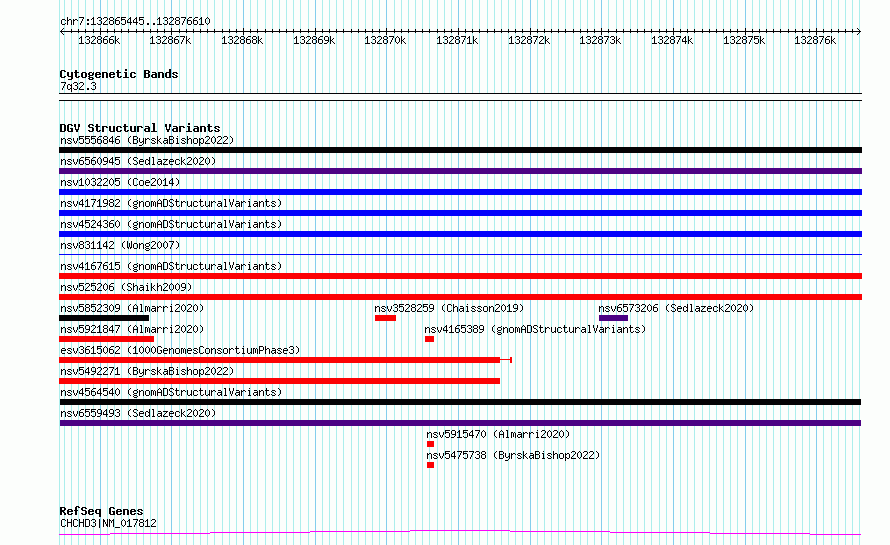Click the nsv525206 (Shaikh2009) label
The width and height of the screenshot is (890, 545).
tap(126, 287)
